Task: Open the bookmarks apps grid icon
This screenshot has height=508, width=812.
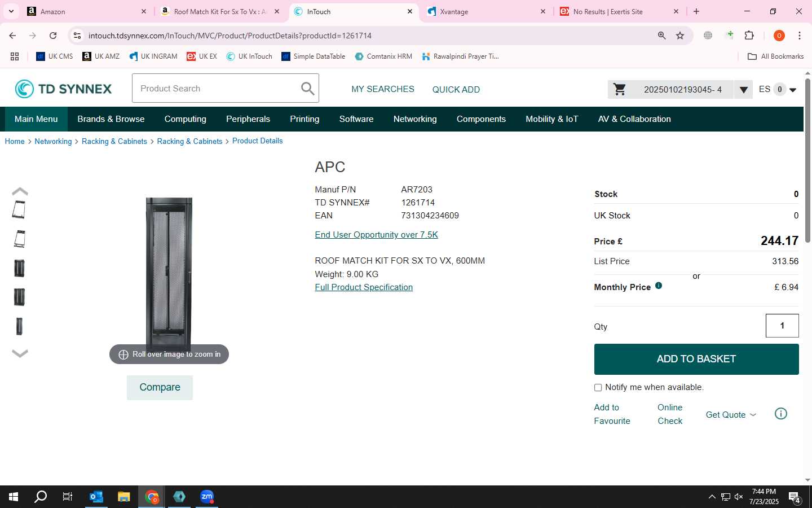Action: [x=15, y=56]
